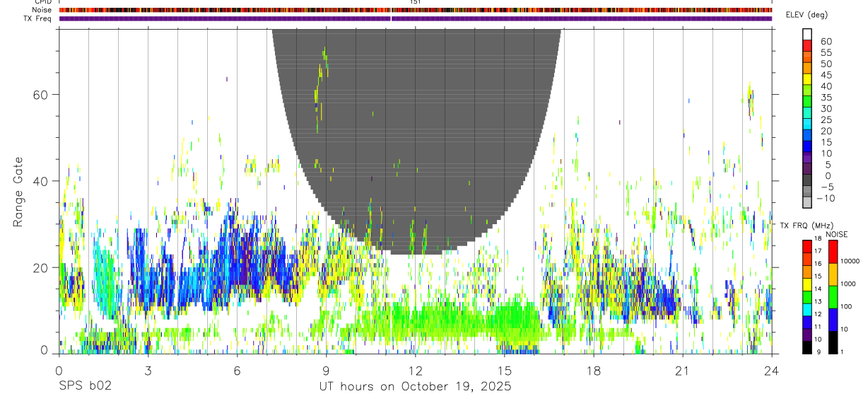Click the TX FRQ (MHz) legend title
This screenshot has height=401, width=868.
807,226
